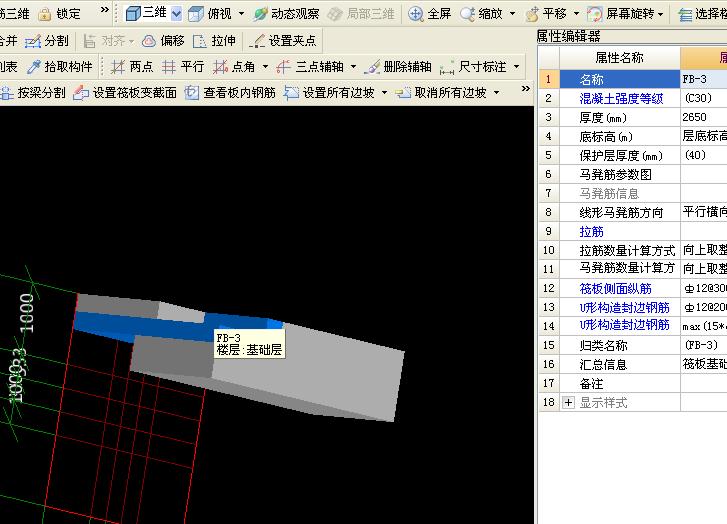The image size is (727, 524).
Task: Expand the 俯视 dropdown arrow
Action: 241,14
